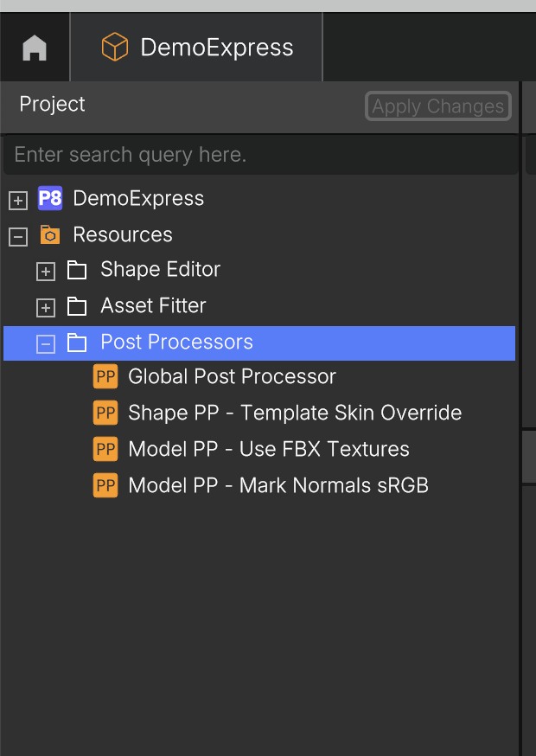Switch to the DemoExpress tab
This screenshot has height=756, width=536.
196,48
